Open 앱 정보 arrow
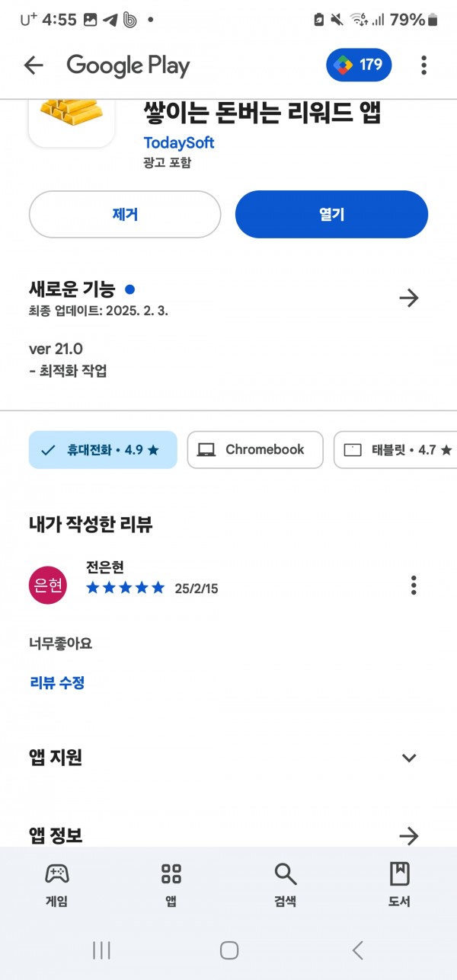The width and height of the screenshot is (457, 980). pyautogui.click(x=409, y=836)
